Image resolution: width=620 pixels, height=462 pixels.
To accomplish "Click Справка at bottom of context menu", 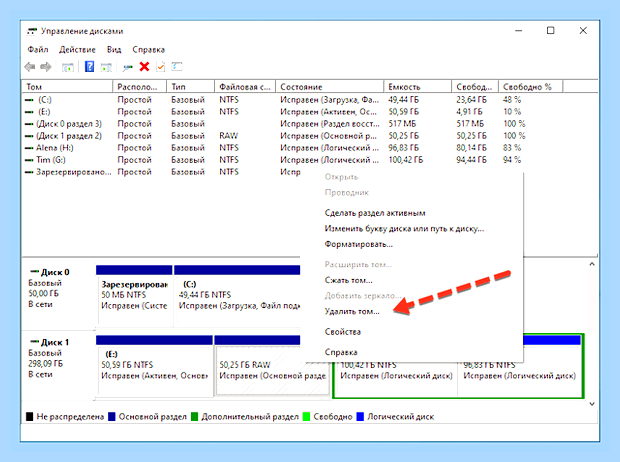I will [x=341, y=352].
